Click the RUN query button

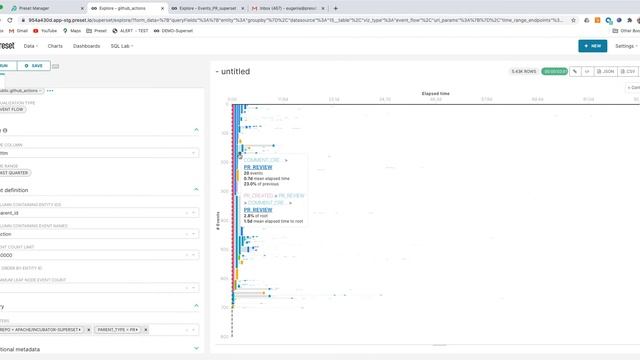click(x=8, y=66)
